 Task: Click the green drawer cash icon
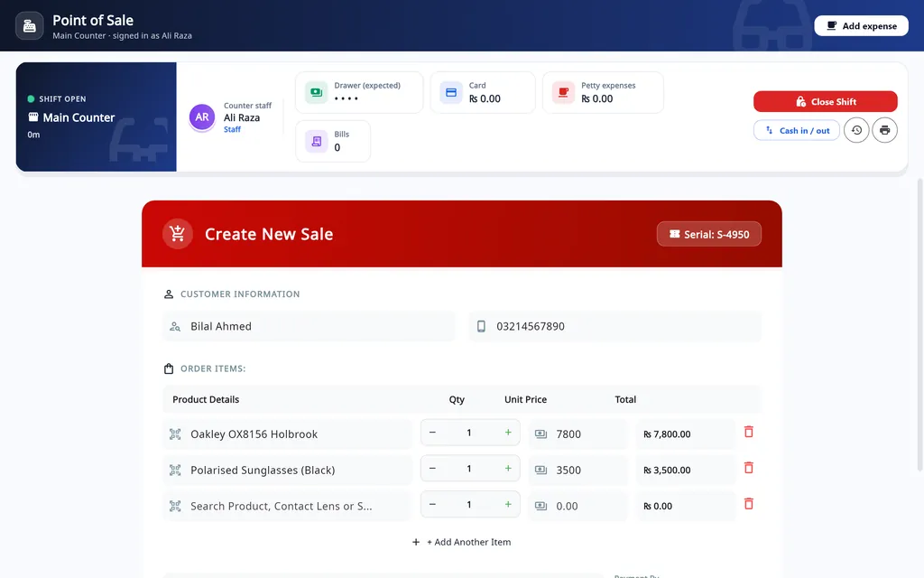[317, 93]
